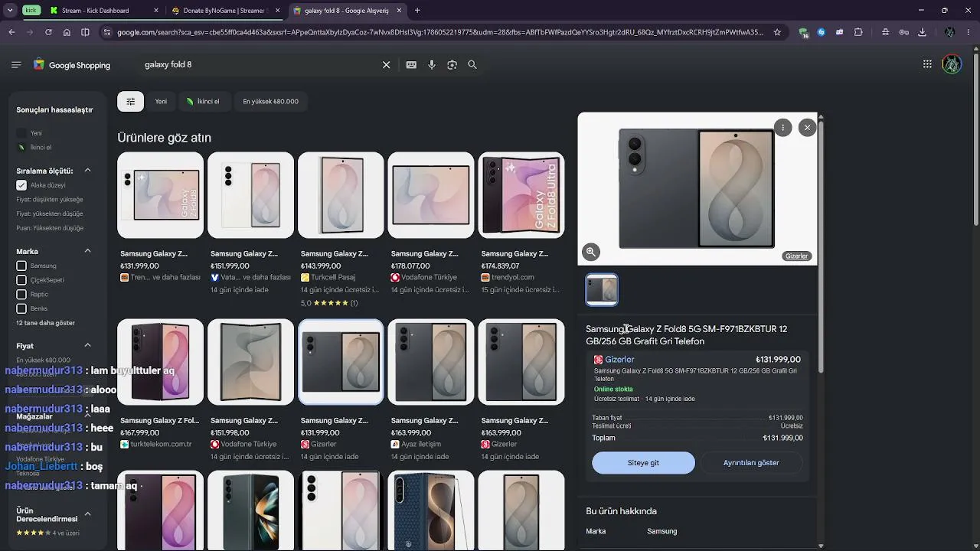
Task: Select the galaxy fold 8 Google tab
Action: point(348,11)
